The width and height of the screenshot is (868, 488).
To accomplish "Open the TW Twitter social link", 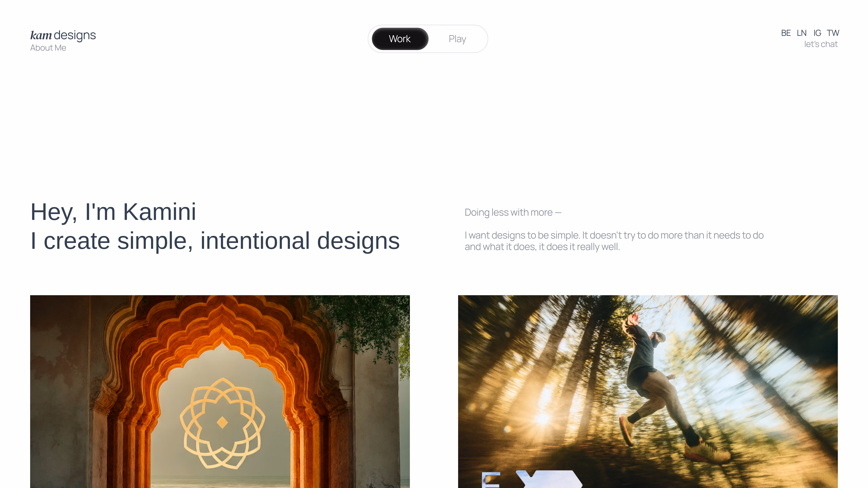I will [x=833, y=33].
